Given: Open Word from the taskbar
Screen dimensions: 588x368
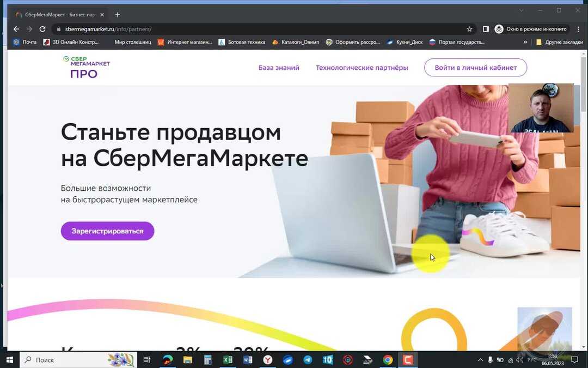Looking at the screenshot, I should [x=248, y=360].
